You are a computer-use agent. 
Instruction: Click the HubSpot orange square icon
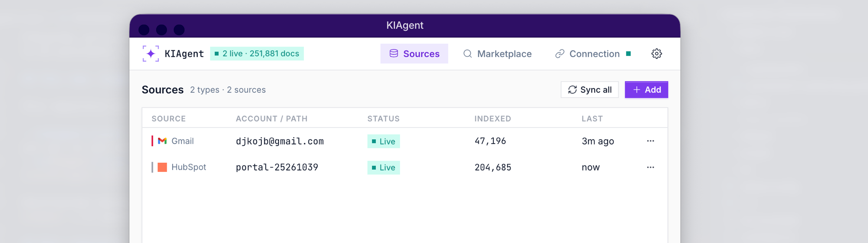(x=162, y=167)
